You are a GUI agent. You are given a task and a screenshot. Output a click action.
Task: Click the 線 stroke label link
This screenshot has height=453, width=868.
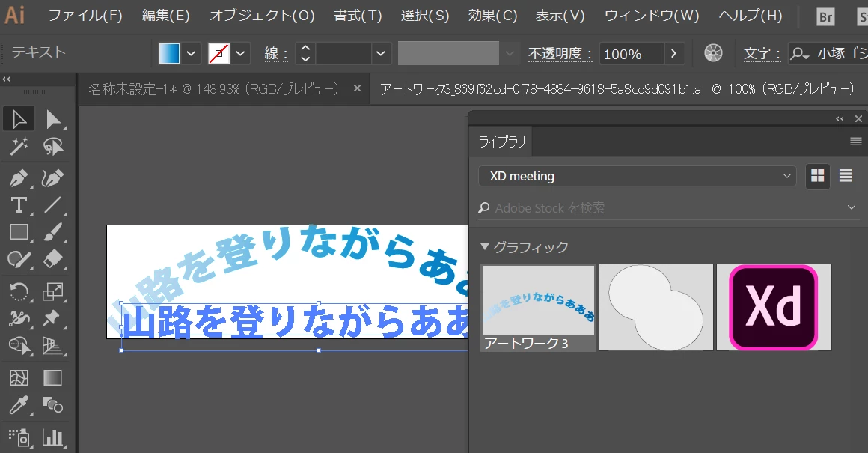click(275, 54)
